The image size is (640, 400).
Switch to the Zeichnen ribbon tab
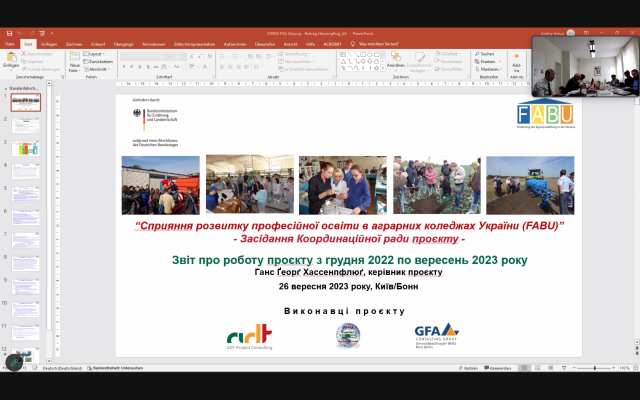point(74,44)
